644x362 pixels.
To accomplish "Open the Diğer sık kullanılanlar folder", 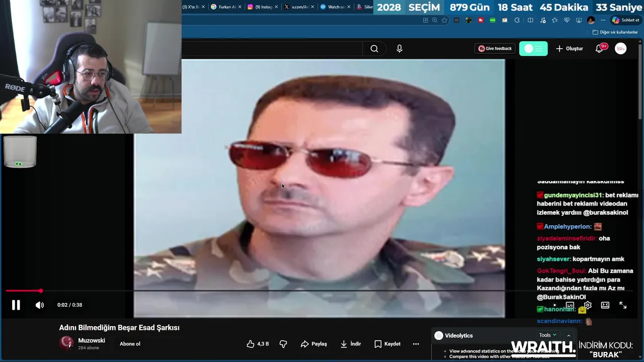I will coord(615,32).
